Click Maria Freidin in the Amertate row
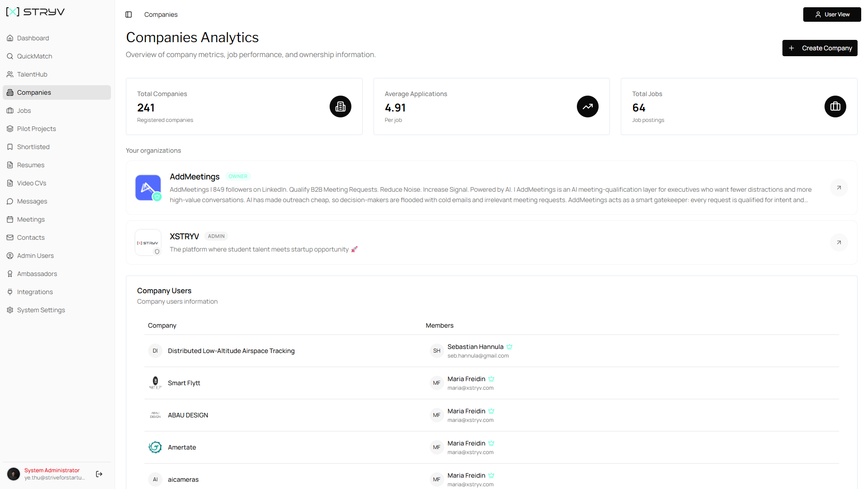Viewport: 868px width, 489px height. (x=466, y=443)
